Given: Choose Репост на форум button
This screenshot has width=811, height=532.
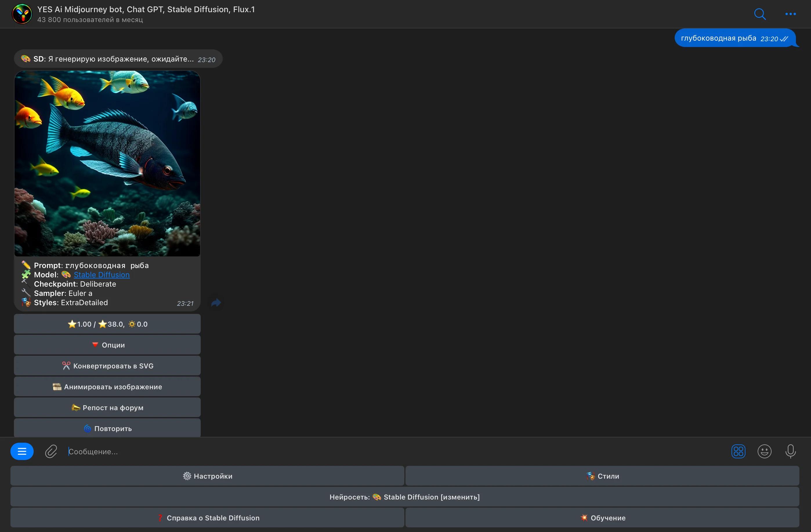Looking at the screenshot, I should pyautogui.click(x=107, y=407).
